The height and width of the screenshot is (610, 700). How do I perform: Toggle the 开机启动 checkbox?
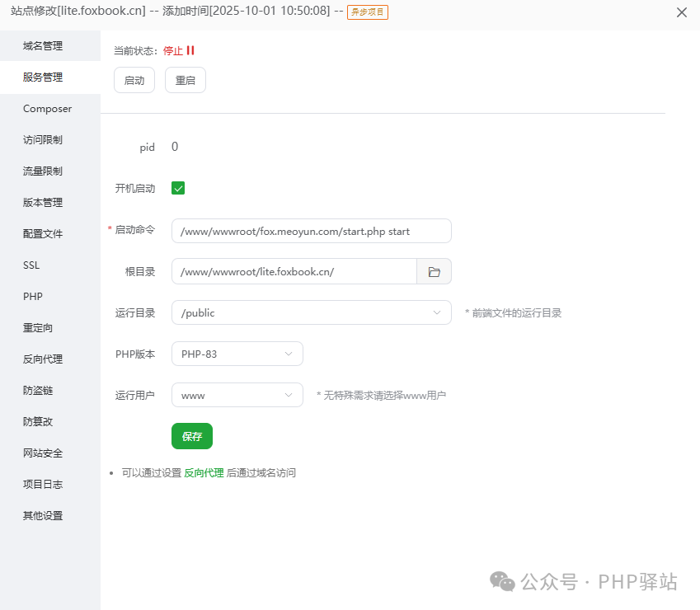click(178, 188)
